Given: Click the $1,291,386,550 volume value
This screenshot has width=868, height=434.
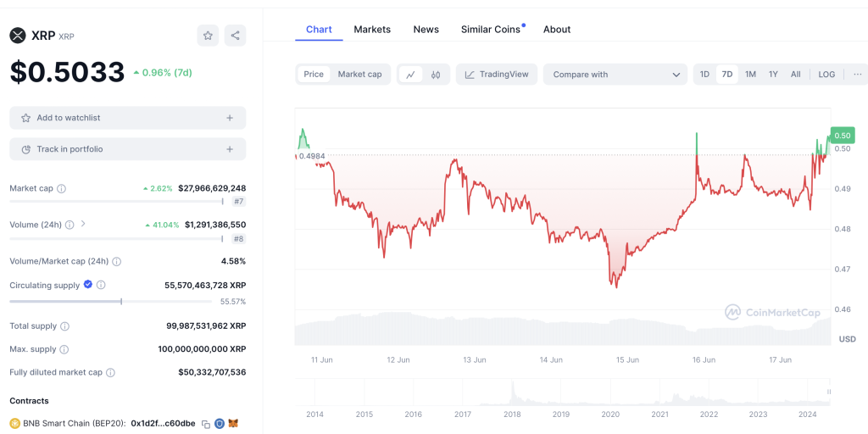Looking at the screenshot, I should [215, 225].
